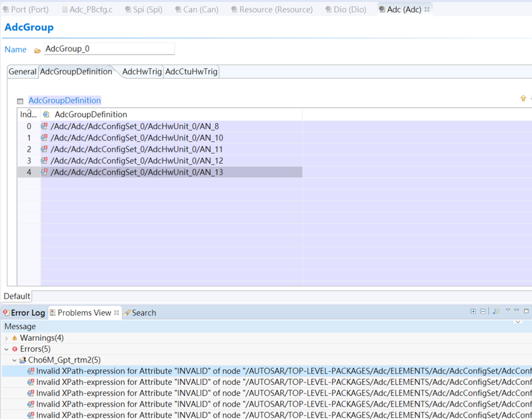Click index cell 3 in the table

29,160
